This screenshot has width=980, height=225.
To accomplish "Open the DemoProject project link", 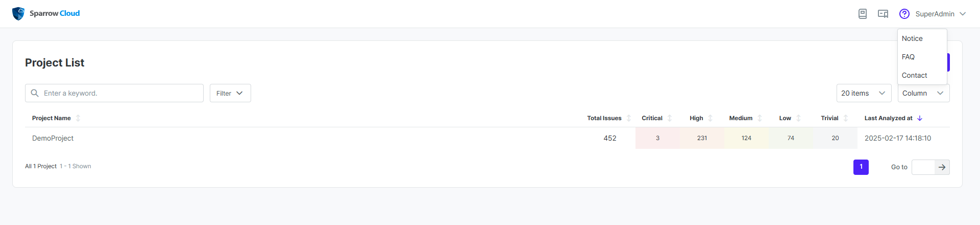I will click(53, 138).
